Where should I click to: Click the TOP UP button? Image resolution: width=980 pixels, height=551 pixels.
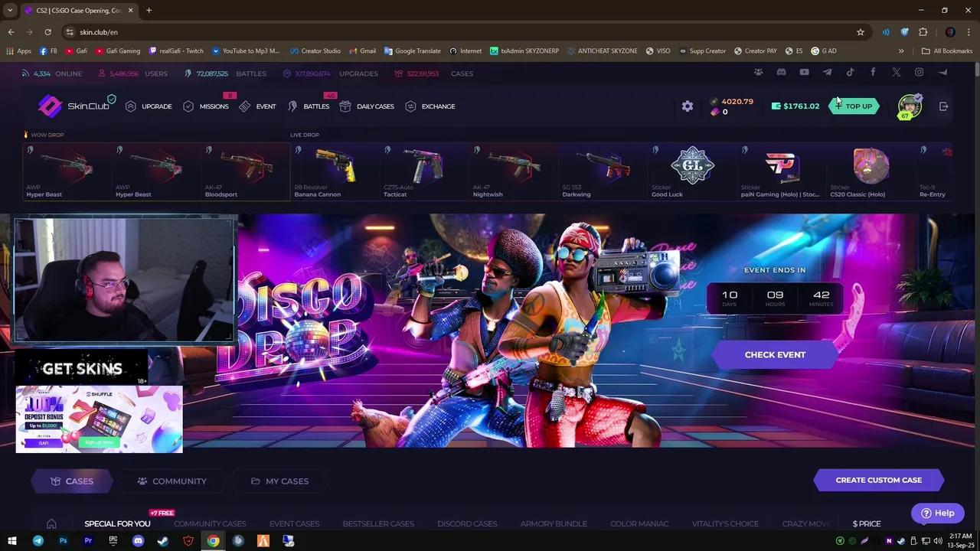coord(854,106)
